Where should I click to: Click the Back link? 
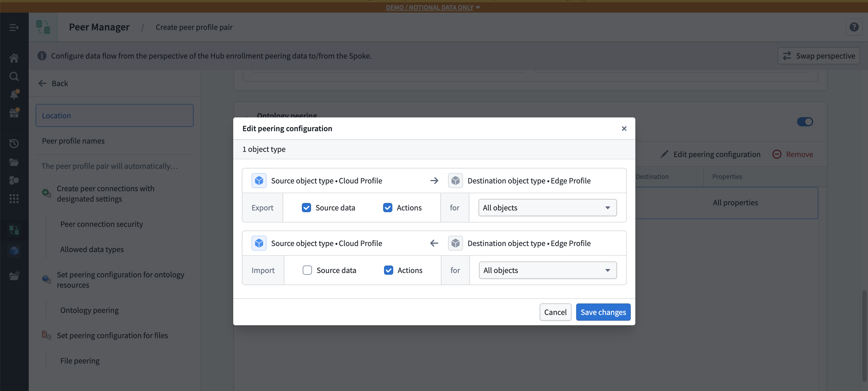point(53,83)
